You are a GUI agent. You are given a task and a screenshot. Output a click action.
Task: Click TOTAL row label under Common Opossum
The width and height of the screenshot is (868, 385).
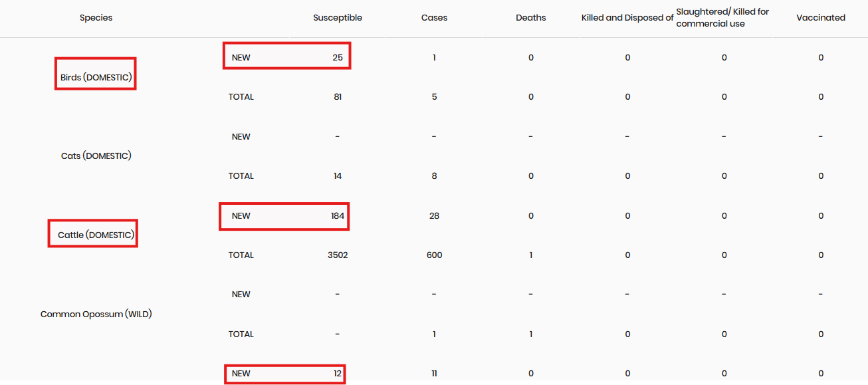click(241, 334)
